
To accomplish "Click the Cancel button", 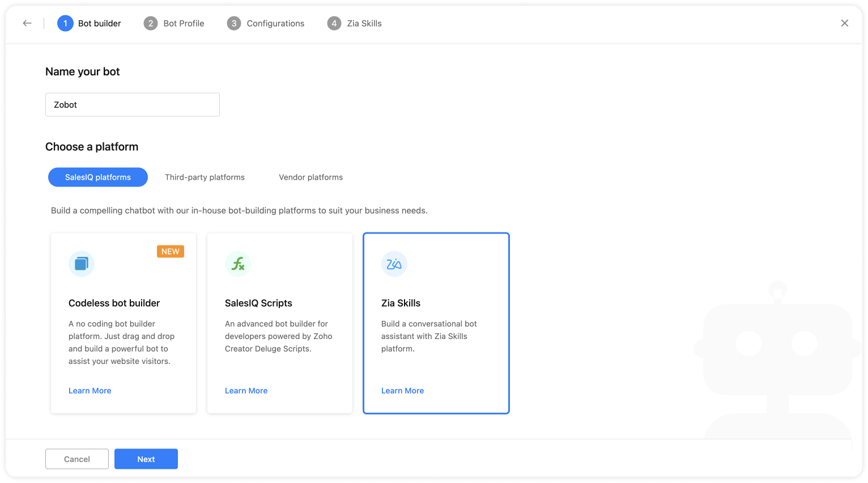I will (77, 459).
